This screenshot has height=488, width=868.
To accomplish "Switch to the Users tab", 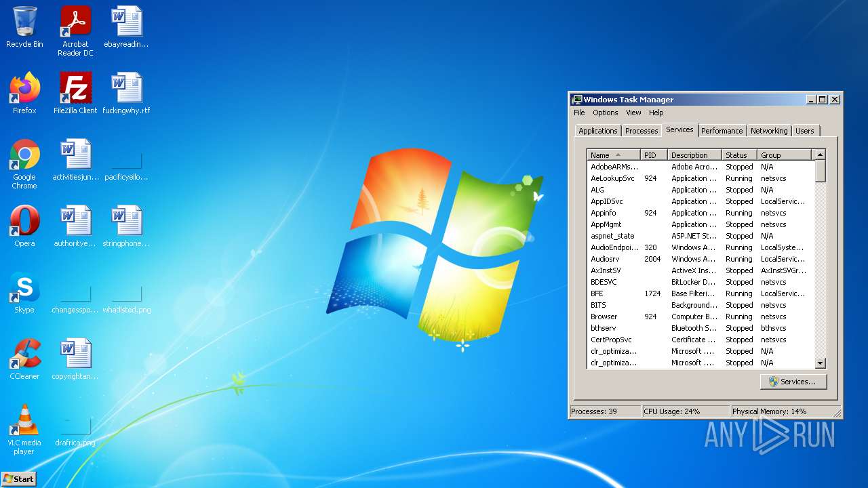I will tap(805, 131).
